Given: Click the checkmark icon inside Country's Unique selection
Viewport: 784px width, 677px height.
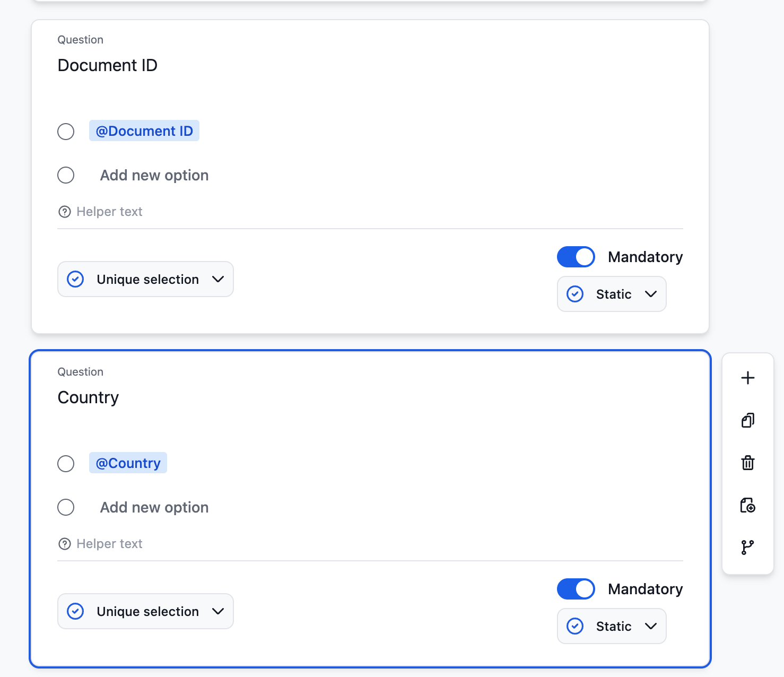Looking at the screenshot, I should click(x=75, y=611).
